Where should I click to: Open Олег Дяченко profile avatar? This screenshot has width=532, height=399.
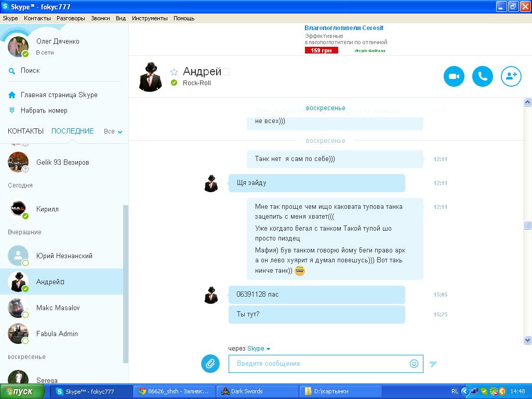click(x=18, y=47)
